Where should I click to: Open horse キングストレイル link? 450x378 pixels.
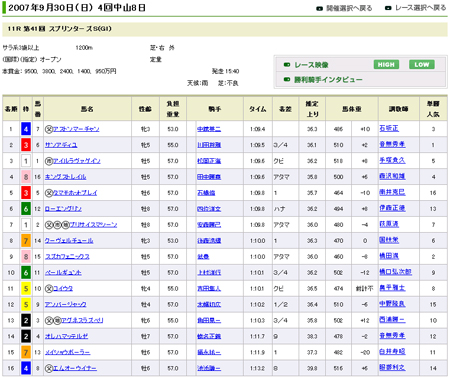[x=66, y=177]
